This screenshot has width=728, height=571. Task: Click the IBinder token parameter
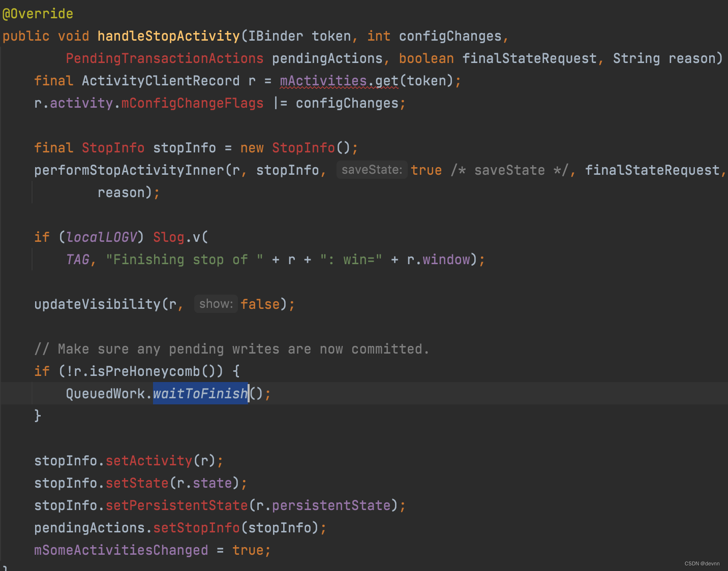coord(299,36)
